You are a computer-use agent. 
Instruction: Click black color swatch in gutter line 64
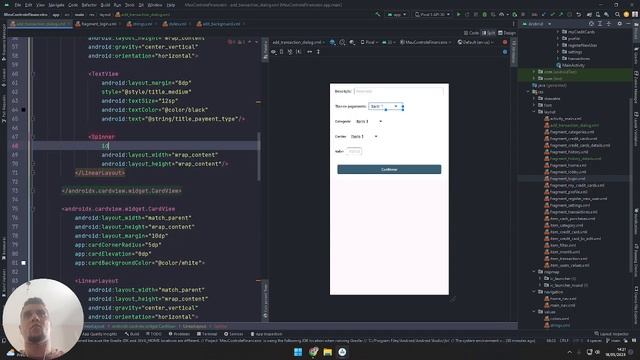pos(23,110)
